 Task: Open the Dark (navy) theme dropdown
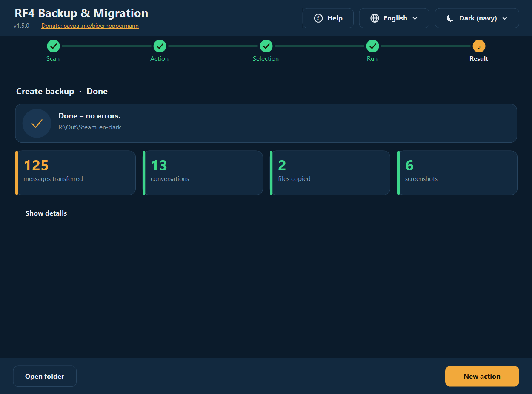477,18
